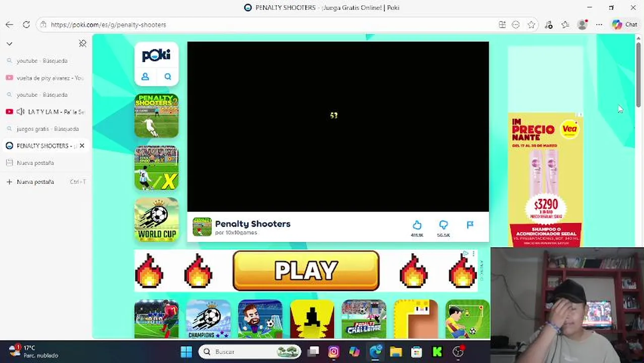Open Microsoft Store from the taskbar
Viewport: 644px width, 363px height.
point(416,351)
